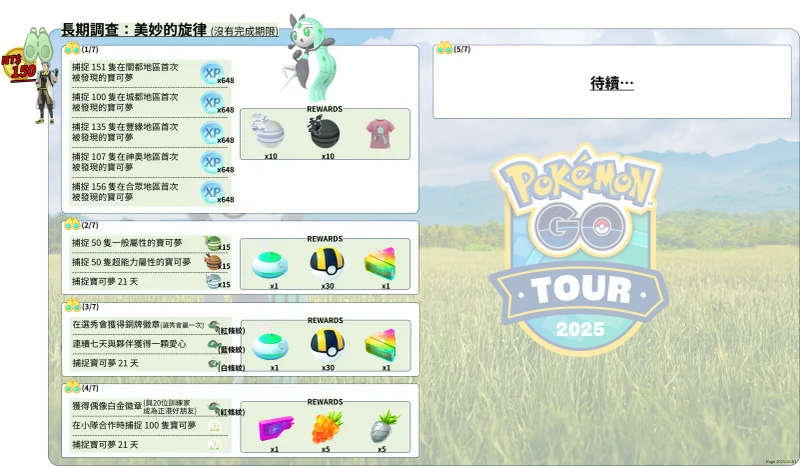Image resolution: width=800 pixels, height=467 pixels.
Task: Click the green candy icon for 一般屬性 task
Action: [x=212, y=243]
